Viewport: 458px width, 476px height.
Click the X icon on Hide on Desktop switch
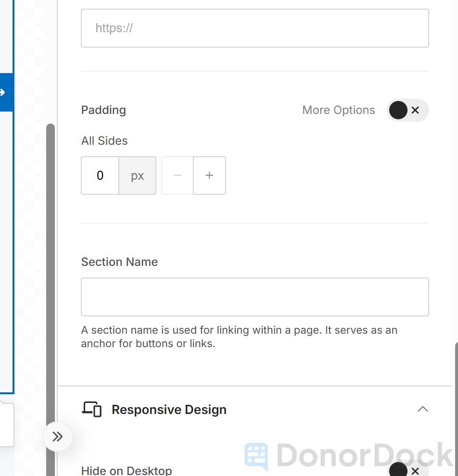point(415,470)
